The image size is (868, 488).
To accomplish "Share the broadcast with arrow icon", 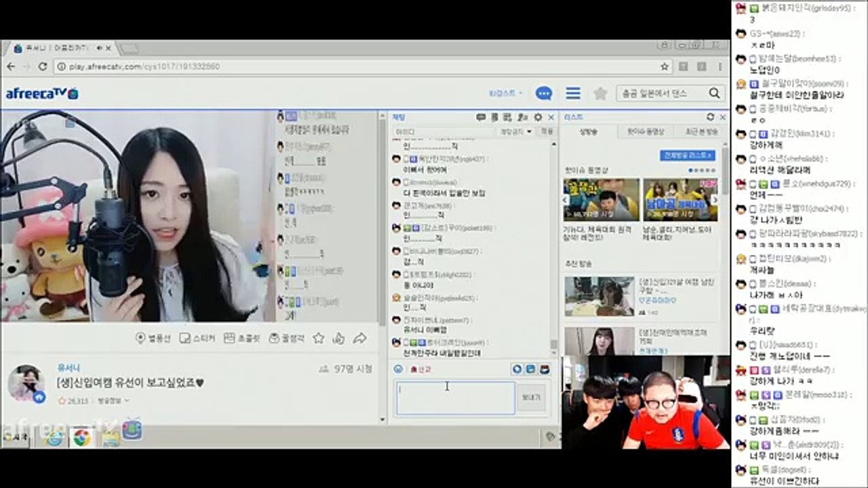I will (360, 338).
